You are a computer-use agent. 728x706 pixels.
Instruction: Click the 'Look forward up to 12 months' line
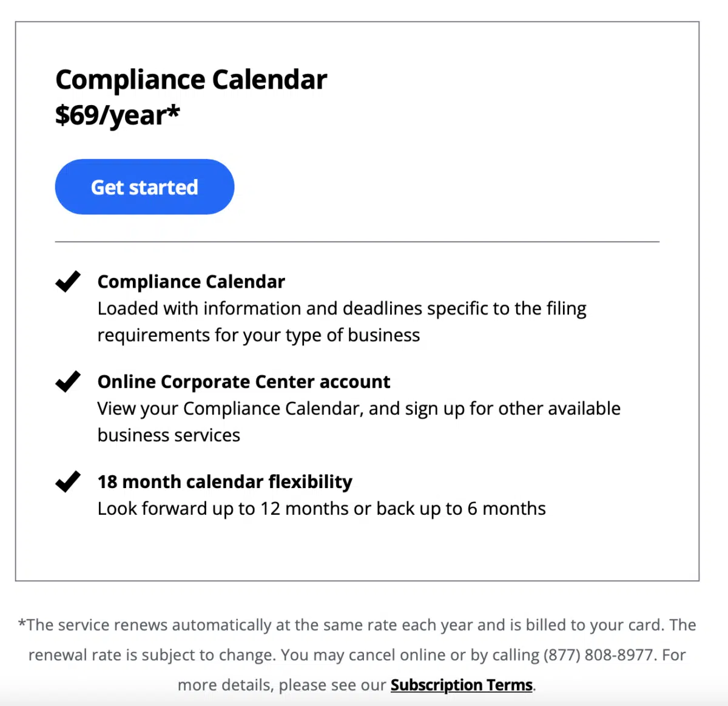(322, 509)
